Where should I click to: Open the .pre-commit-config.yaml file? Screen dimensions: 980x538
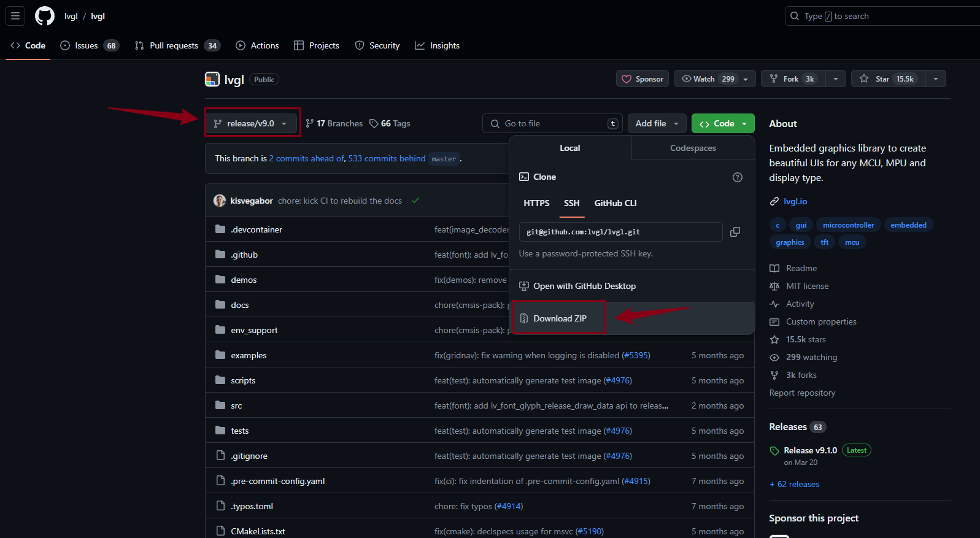278,481
